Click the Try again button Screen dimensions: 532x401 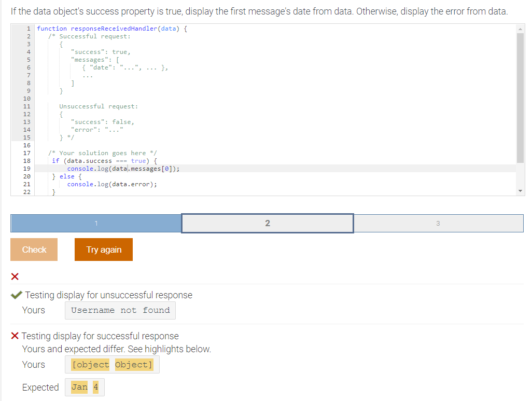point(104,250)
